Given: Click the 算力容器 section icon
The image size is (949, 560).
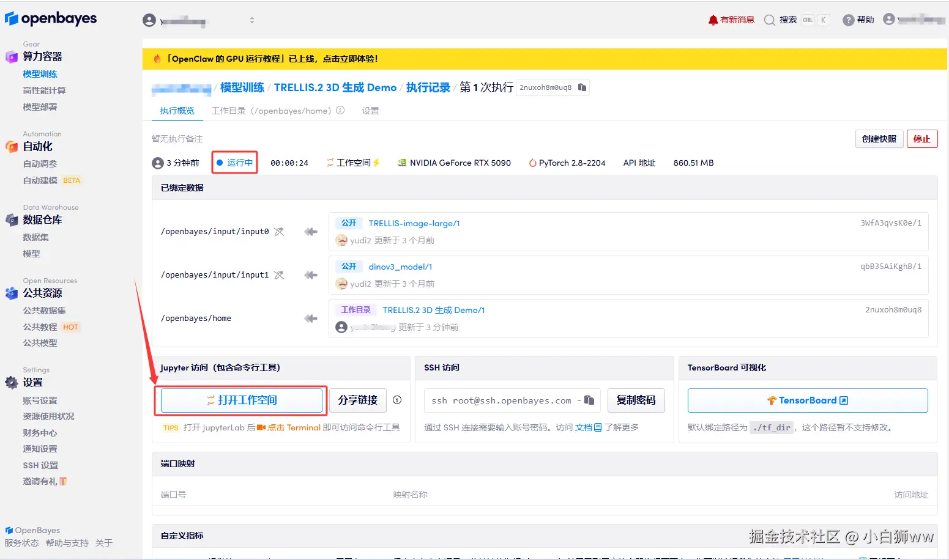Looking at the screenshot, I should pos(11,57).
